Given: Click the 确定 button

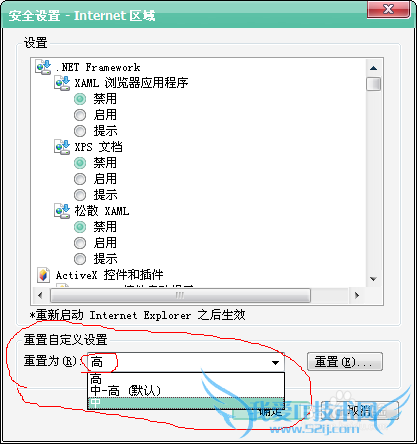Looking at the screenshot, I should pyautogui.click(x=271, y=411).
